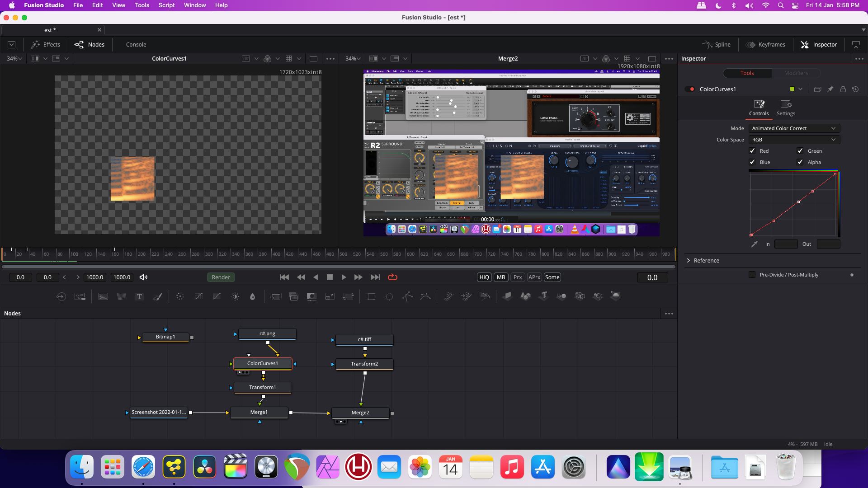Add a Rectangle mask from the toolbar

pyautogui.click(x=371, y=296)
